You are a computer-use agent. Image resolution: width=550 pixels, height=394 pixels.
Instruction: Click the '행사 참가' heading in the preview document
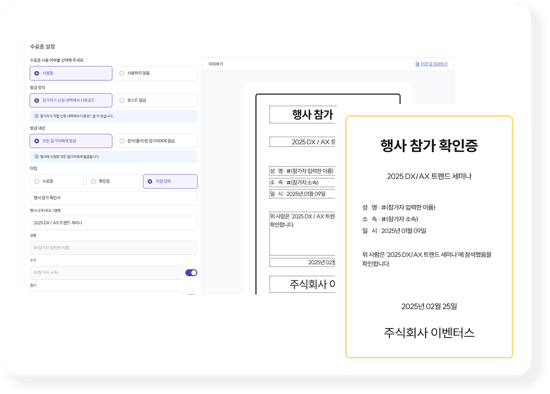[312, 114]
